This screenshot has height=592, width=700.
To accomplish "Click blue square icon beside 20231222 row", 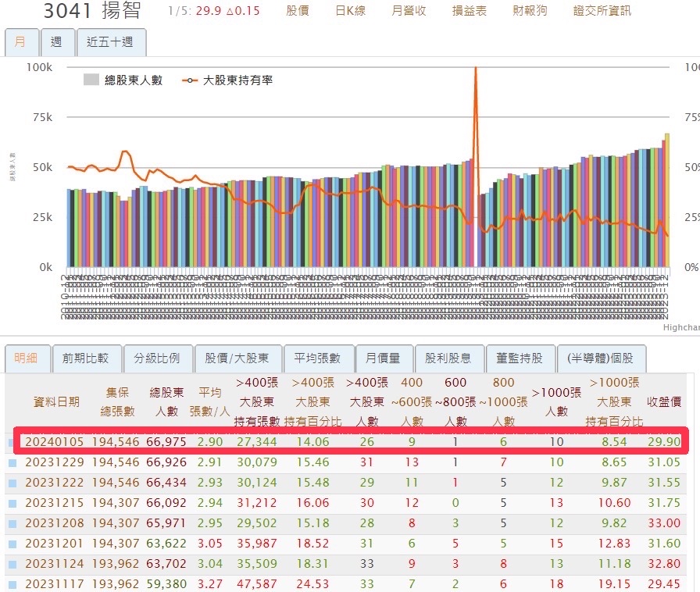I will coord(12,483).
